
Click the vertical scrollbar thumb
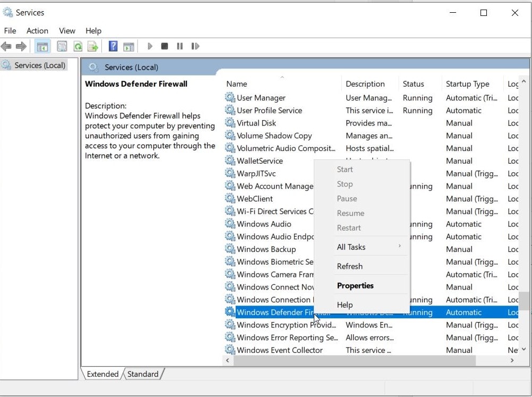click(524, 301)
